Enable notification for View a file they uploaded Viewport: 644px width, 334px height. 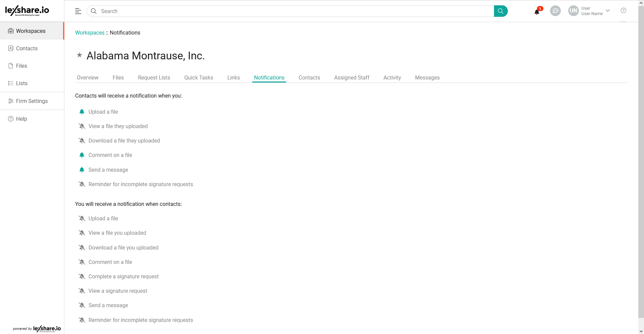(x=82, y=126)
